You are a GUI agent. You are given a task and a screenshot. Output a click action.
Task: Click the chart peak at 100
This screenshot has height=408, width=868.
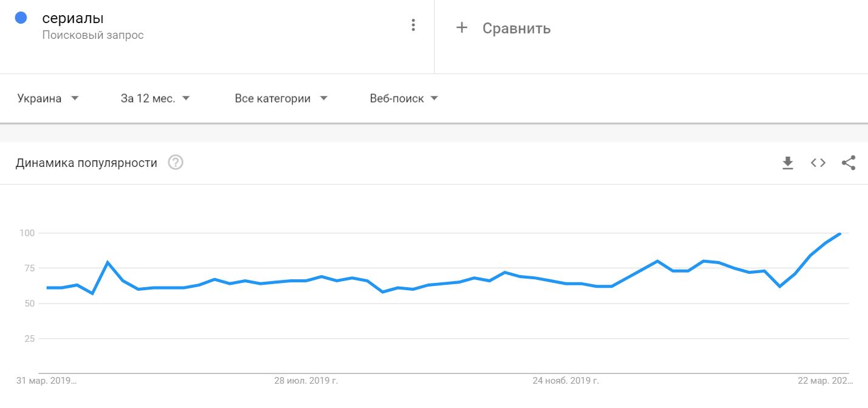pos(839,233)
